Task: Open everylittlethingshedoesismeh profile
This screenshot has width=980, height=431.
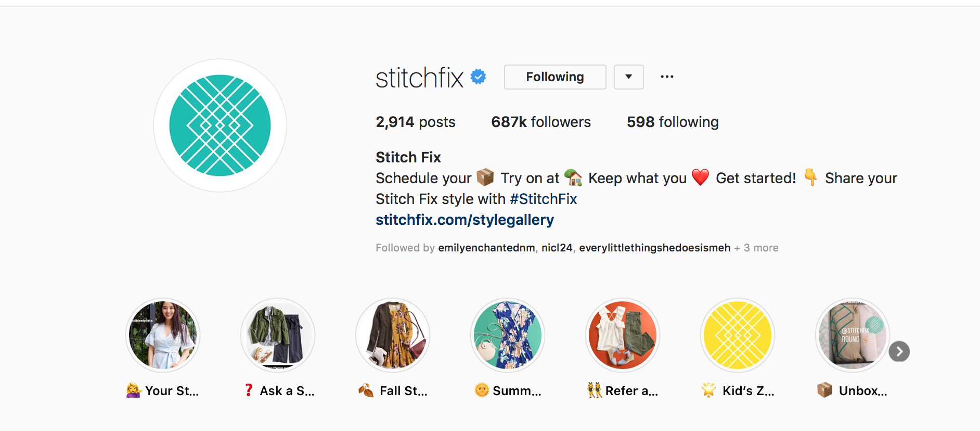Action: 655,248
